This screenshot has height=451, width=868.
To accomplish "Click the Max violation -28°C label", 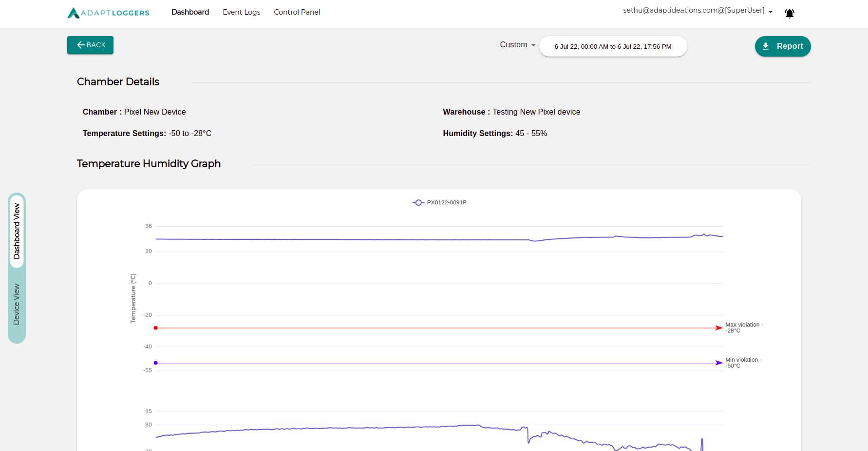I will coord(744,328).
